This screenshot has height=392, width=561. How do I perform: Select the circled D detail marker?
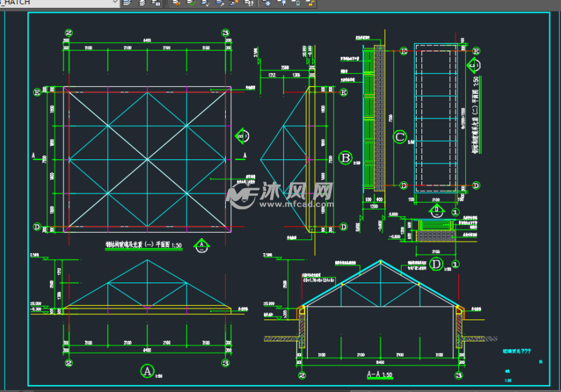pyautogui.click(x=438, y=263)
